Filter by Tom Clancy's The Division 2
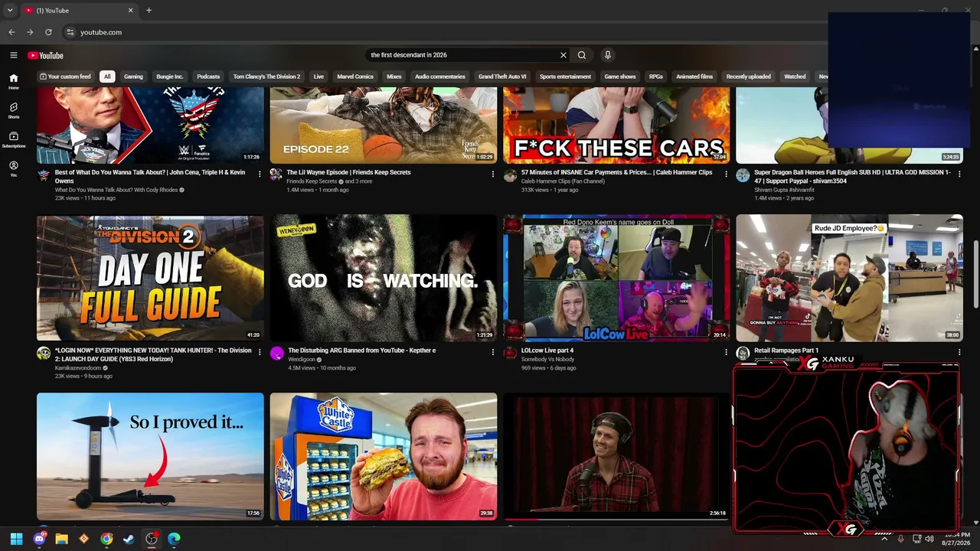This screenshot has width=980, height=551. 266,77
